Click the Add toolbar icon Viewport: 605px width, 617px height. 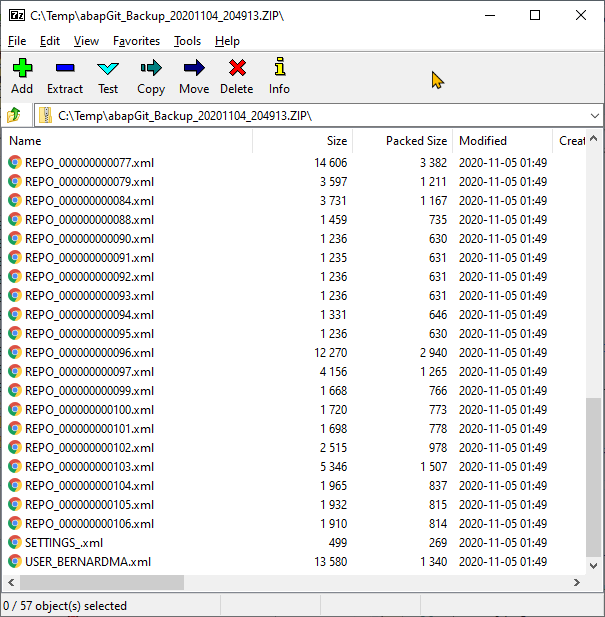(x=22, y=68)
